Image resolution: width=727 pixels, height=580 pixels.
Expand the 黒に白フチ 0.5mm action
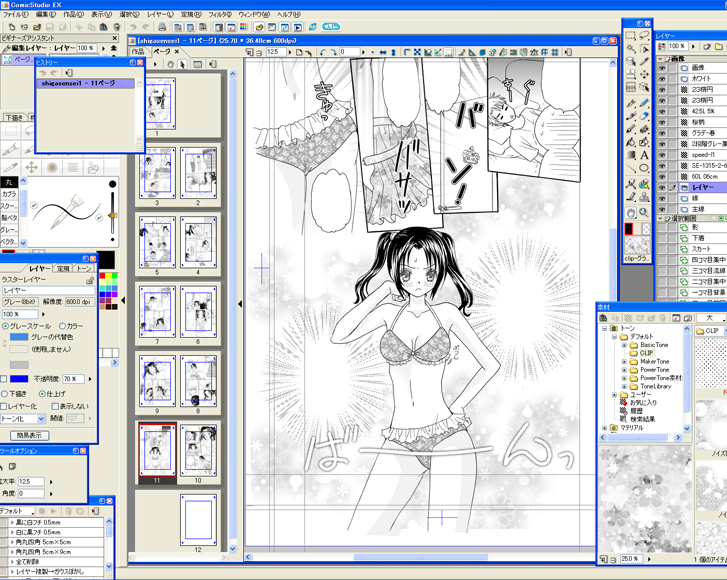click(12, 522)
